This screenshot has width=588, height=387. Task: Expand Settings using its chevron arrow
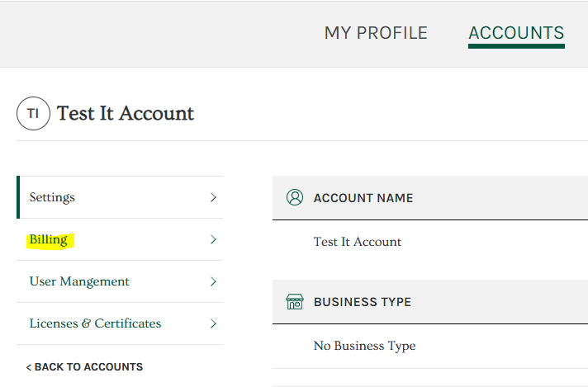pos(213,197)
